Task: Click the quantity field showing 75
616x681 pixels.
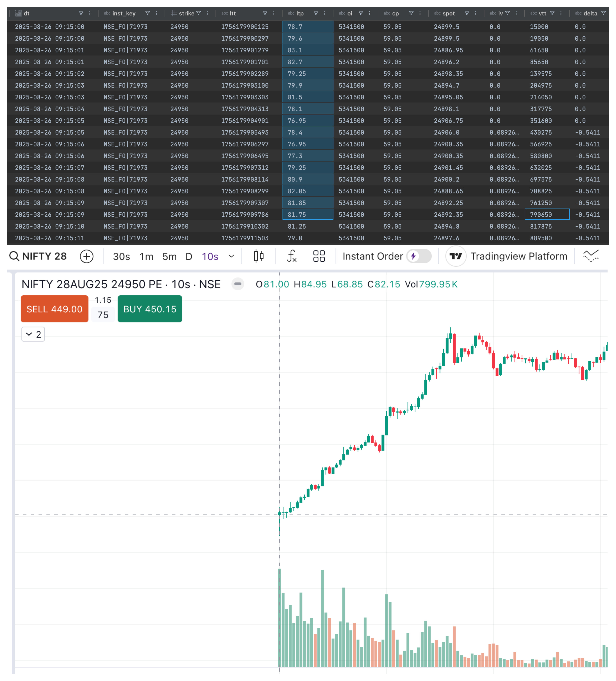Action: pos(103,315)
